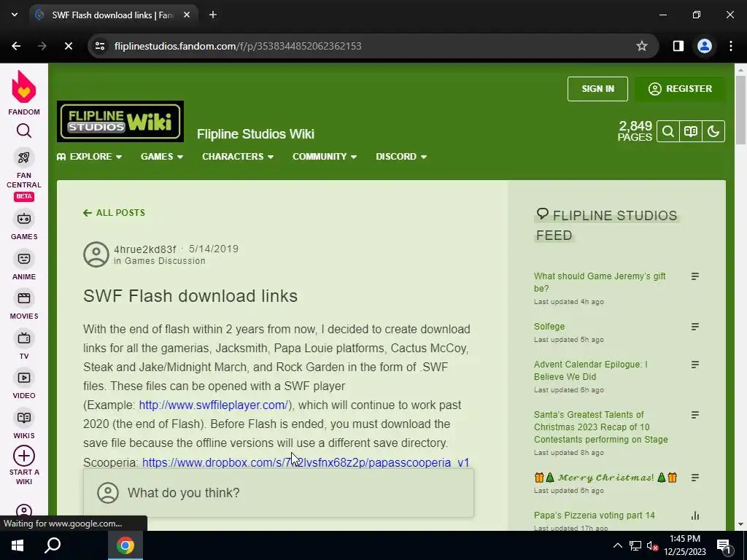Close the SWF Flash download links tab
This screenshot has height=560, width=747.
187,15
